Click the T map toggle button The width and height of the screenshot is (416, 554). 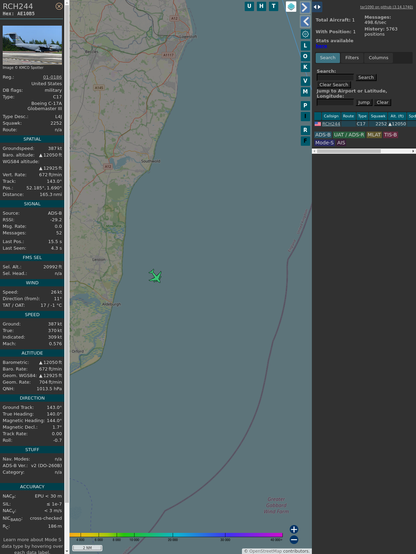[x=273, y=6]
